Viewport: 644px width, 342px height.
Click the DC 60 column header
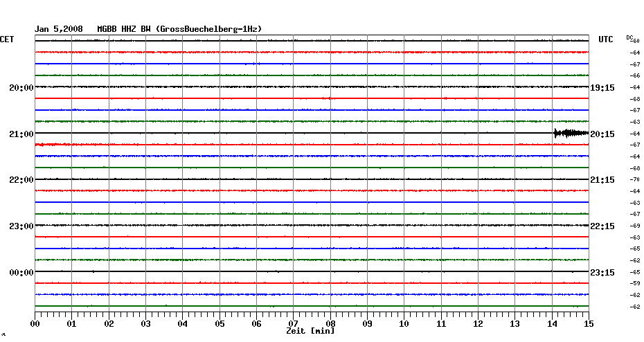pos(633,39)
